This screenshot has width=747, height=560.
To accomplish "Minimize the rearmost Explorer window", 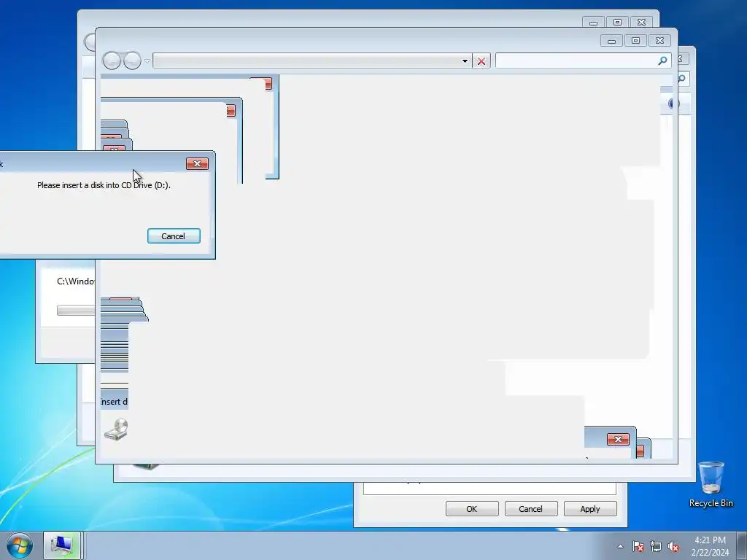I will click(x=594, y=23).
